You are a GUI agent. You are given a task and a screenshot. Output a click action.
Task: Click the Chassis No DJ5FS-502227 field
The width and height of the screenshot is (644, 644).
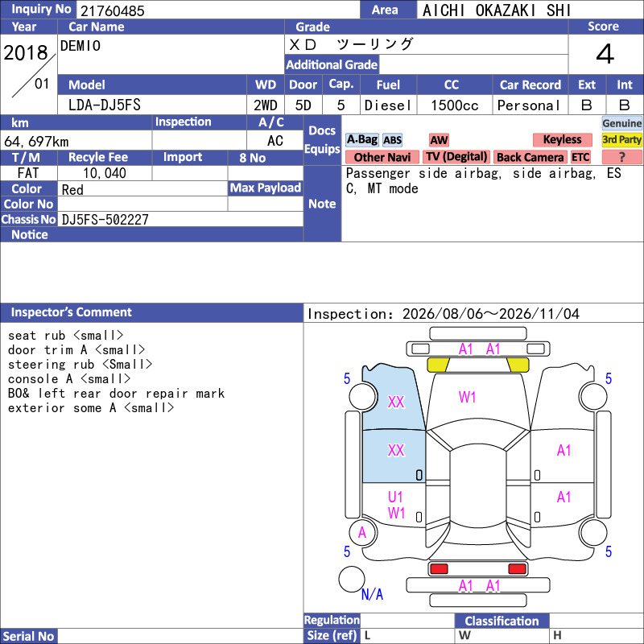tap(180, 219)
